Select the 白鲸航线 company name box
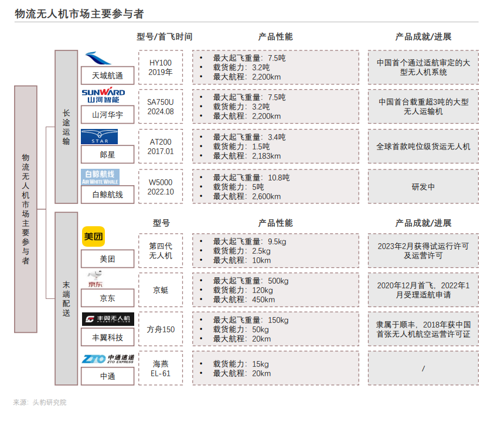 coord(107,195)
